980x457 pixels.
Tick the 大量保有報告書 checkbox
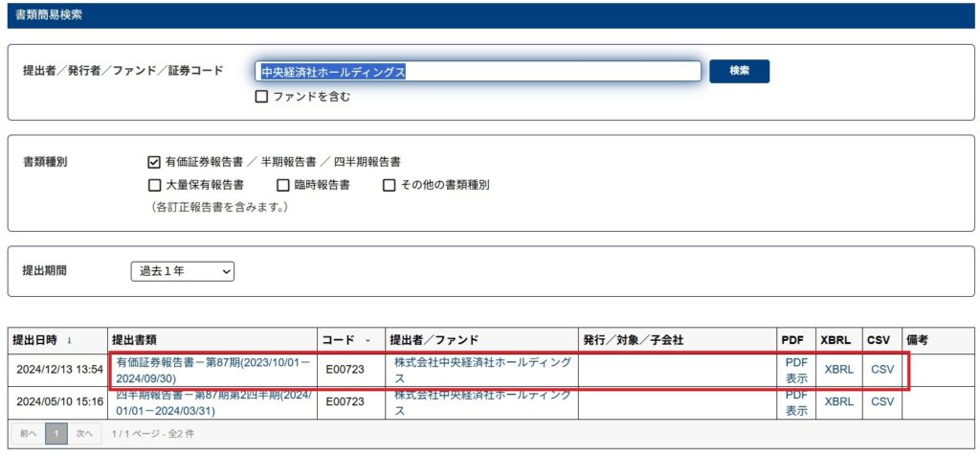coord(154,185)
